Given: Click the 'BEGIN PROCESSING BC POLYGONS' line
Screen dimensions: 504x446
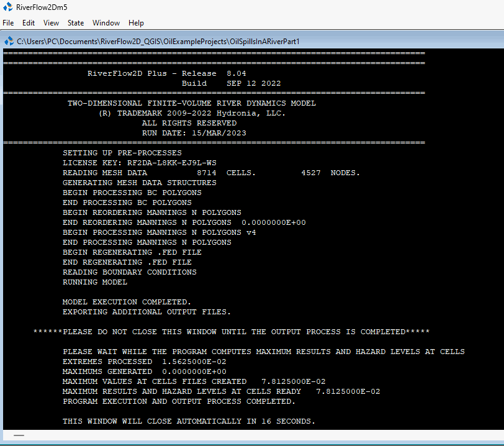Looking at the screenshot, I should [132, 193].
